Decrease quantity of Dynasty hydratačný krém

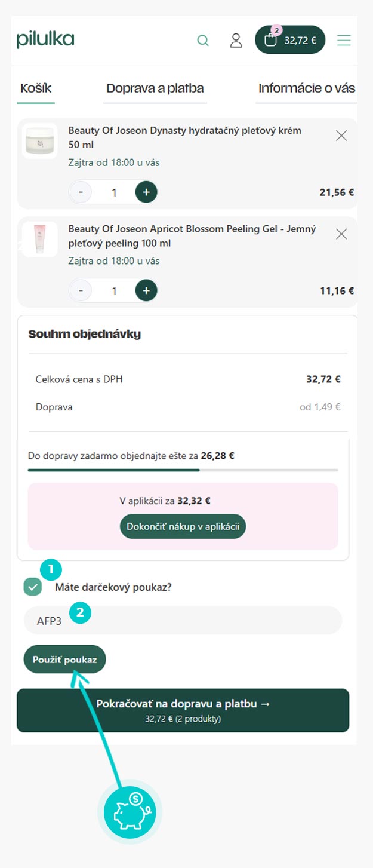coord(81,192)
